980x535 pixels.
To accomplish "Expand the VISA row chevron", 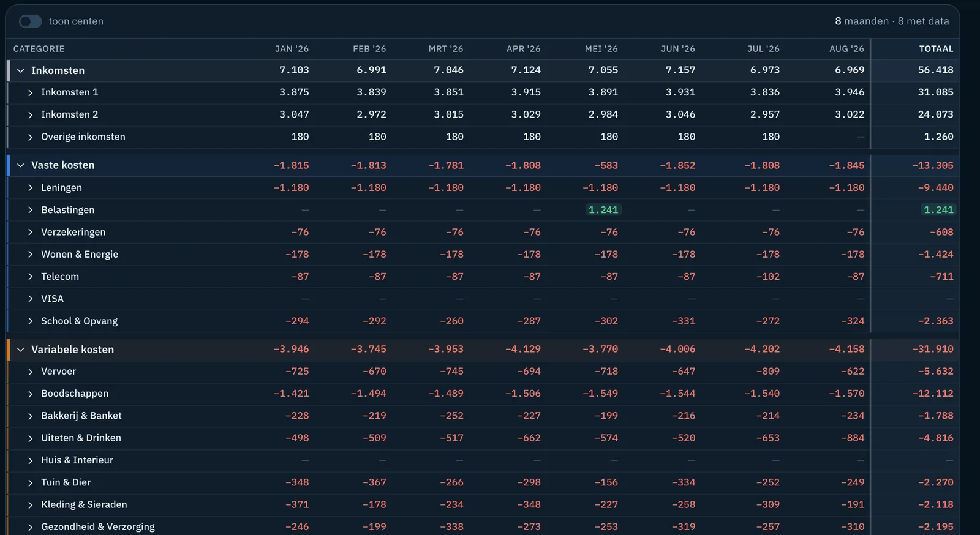I will click(31, 299).
